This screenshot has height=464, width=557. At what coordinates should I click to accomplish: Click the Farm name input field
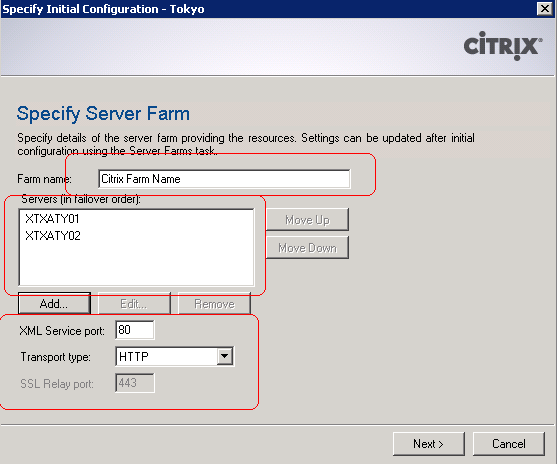click(x=224, y=179)
